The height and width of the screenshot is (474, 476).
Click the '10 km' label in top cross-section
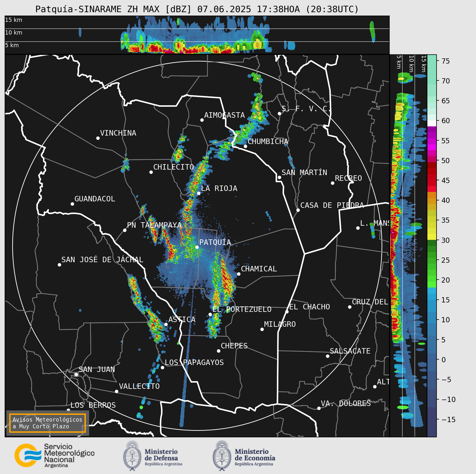(x=14, y=33)
